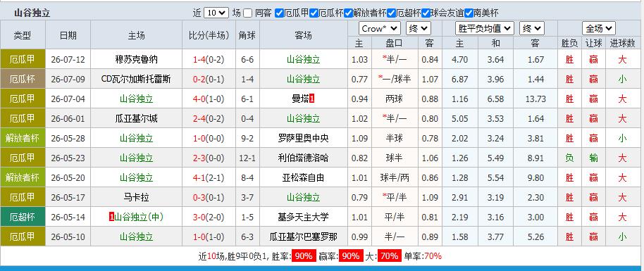Open home team CD瓦尔加斯托雷斯
644x271 pixels.
136,80
